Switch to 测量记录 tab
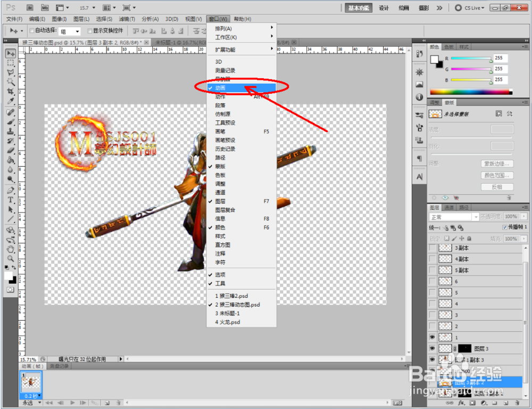The image size is (532, 409). point(59,366)
